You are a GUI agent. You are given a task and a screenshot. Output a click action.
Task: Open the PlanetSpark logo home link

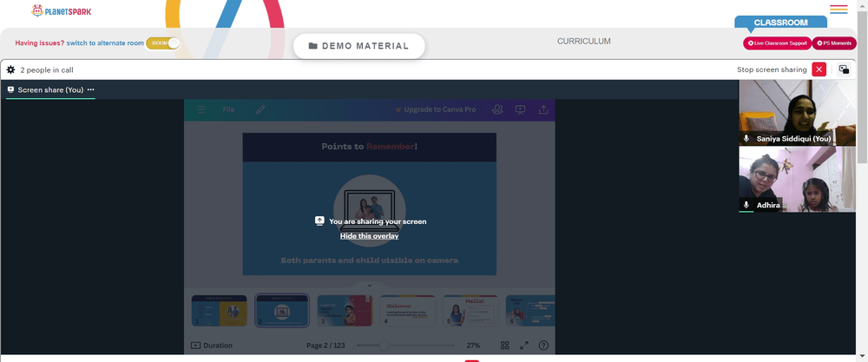(x=62, y=10)
